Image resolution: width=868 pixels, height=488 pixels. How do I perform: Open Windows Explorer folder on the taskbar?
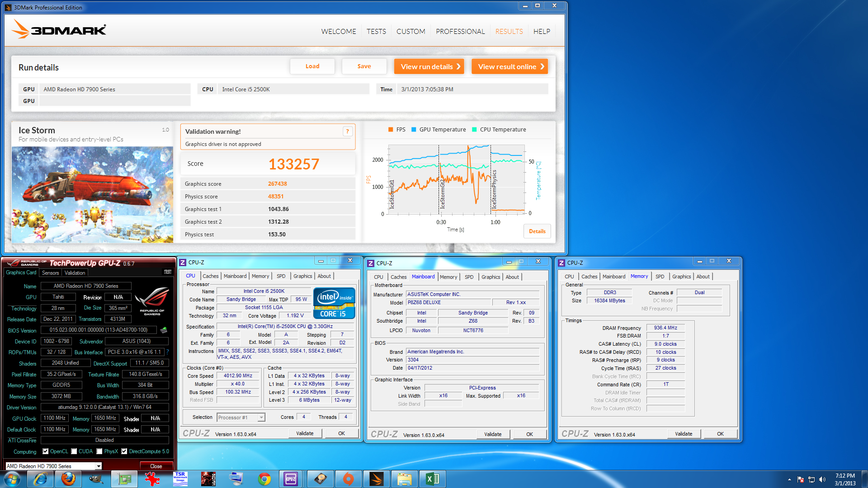405,479
